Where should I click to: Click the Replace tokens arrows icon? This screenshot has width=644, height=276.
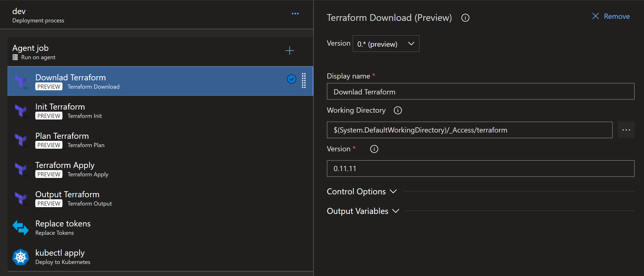(x=21, y=228)
